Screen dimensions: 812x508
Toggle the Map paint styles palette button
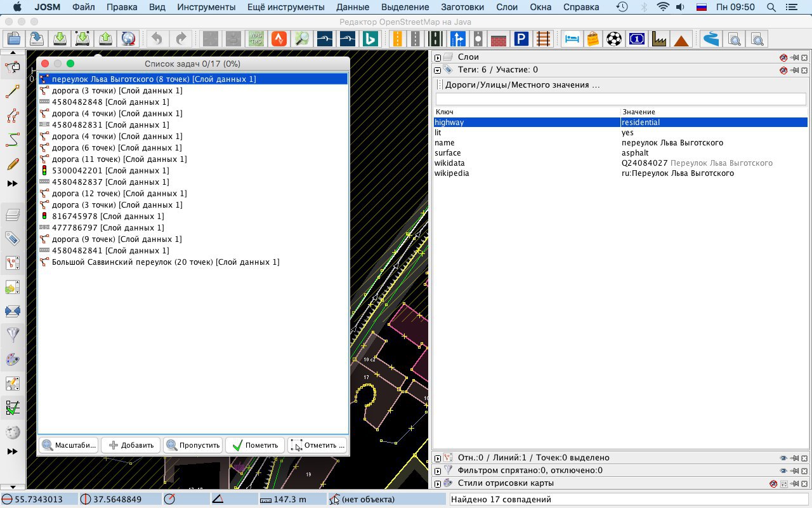pos(13,359)
